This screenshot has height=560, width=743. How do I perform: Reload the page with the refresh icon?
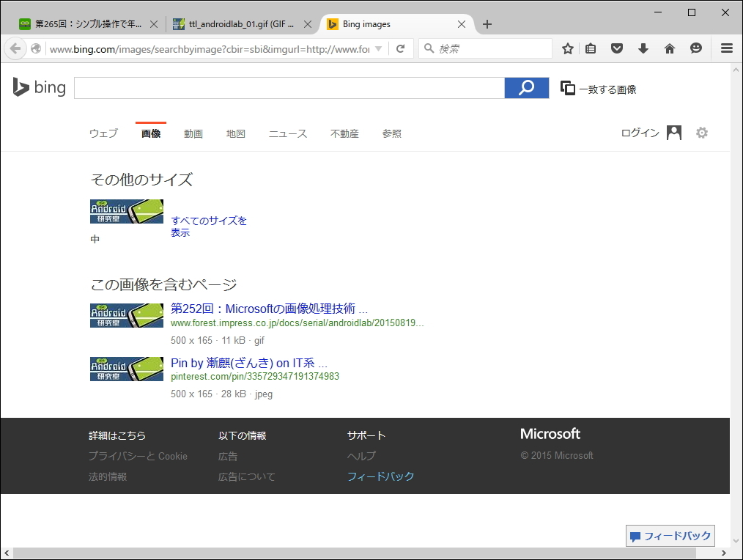click(x=400, y=48)
